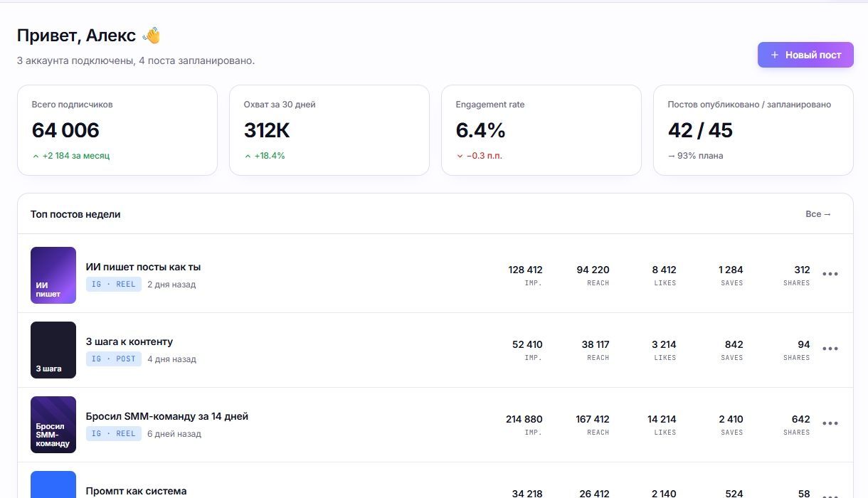Click 'Топ постов недели' section heading
This screenshot has height=498, width=868.
coord(75,214)
